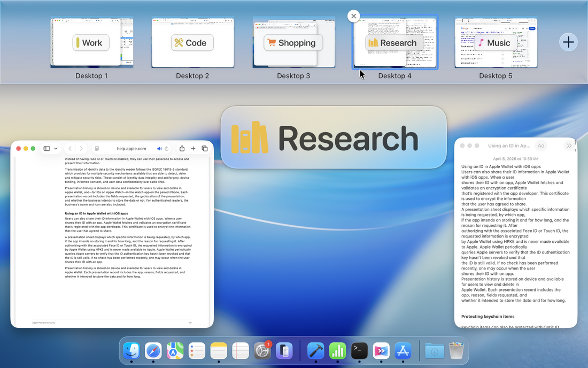Mute the audio in Safari address bar

(159, 148)
